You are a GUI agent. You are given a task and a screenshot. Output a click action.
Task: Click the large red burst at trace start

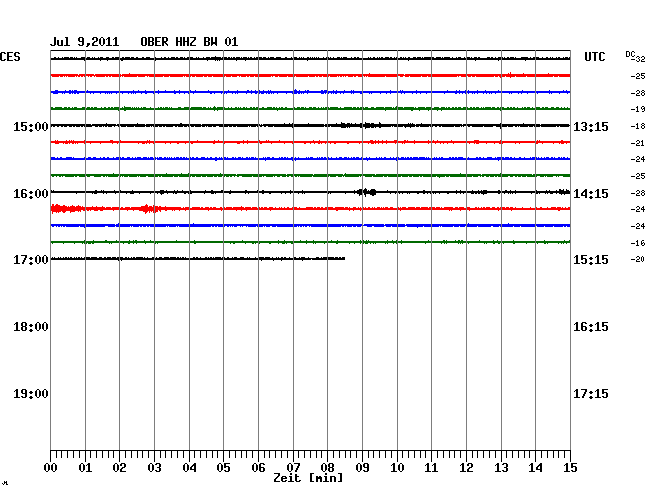(x=67, y=208)
